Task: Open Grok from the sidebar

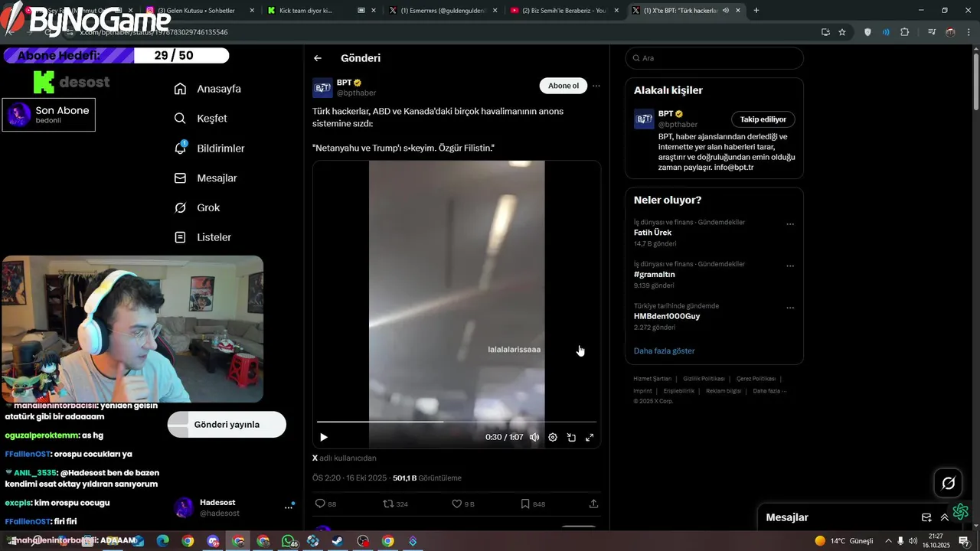Action: (197, 208)
